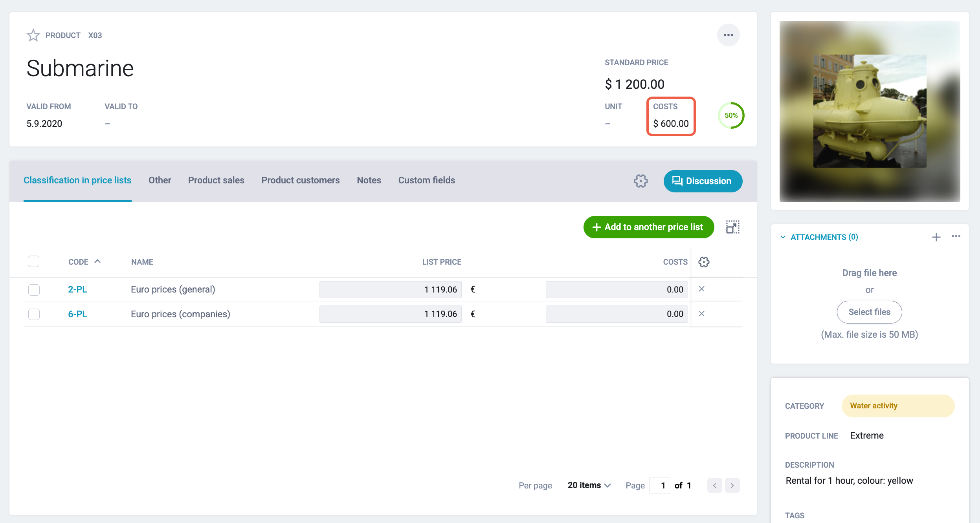Check the 2-PL row checkbox
This screenshot has height=523, width=980.
[34, 290]
